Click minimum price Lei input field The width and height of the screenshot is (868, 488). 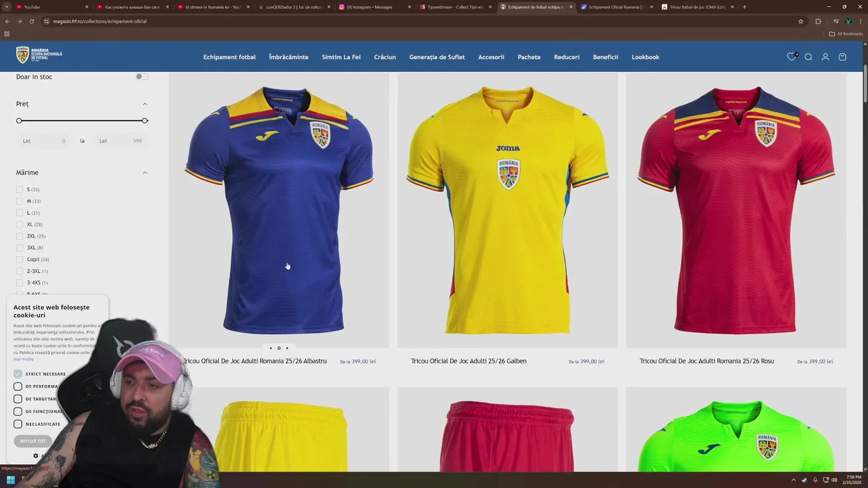pyautogui.click(x=45, y=141)
